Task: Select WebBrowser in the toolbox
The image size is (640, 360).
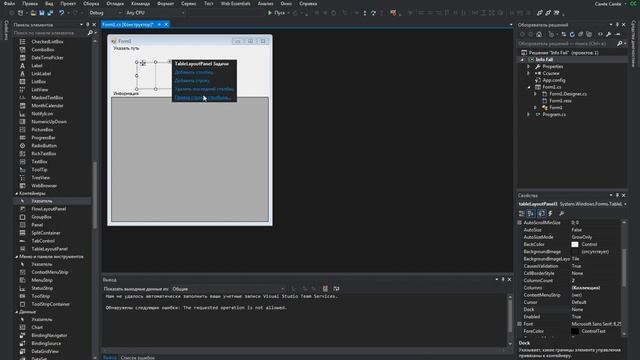Action: click(x=44, y=186)
